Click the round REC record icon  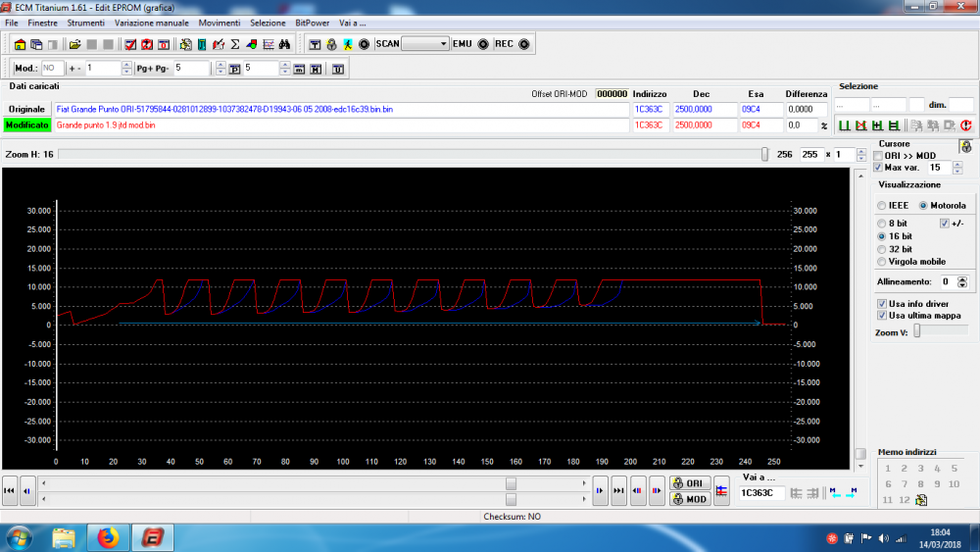point(523,44)
